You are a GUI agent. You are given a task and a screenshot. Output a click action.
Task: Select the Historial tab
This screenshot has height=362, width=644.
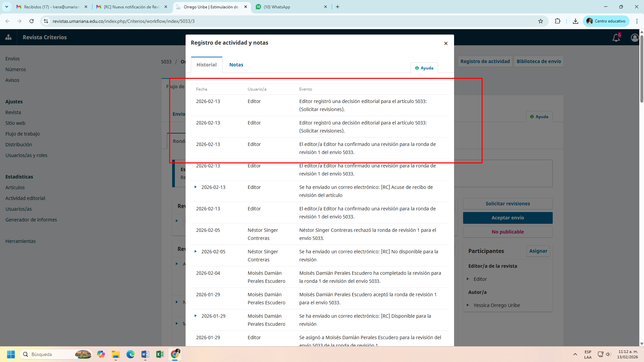206,65
